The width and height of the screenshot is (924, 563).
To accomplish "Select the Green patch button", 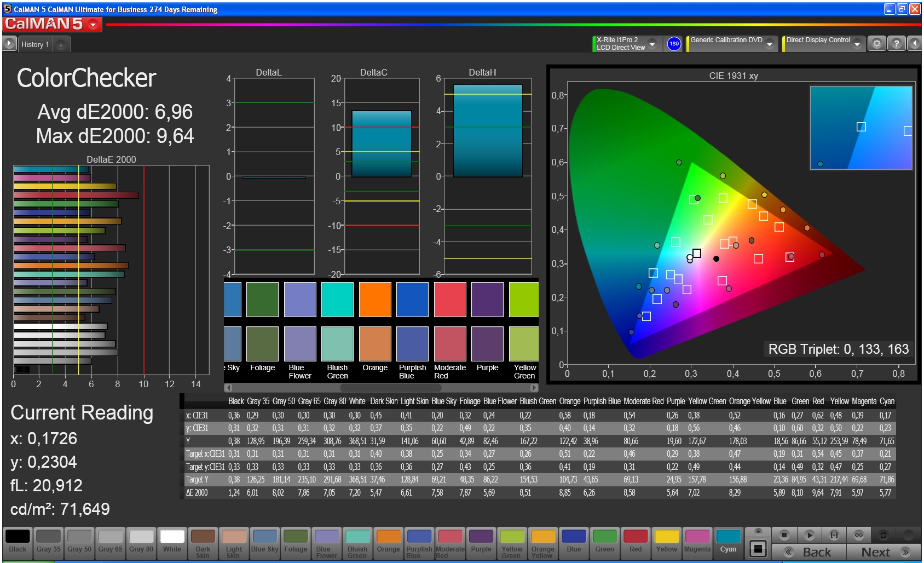I will click(605, 543).
